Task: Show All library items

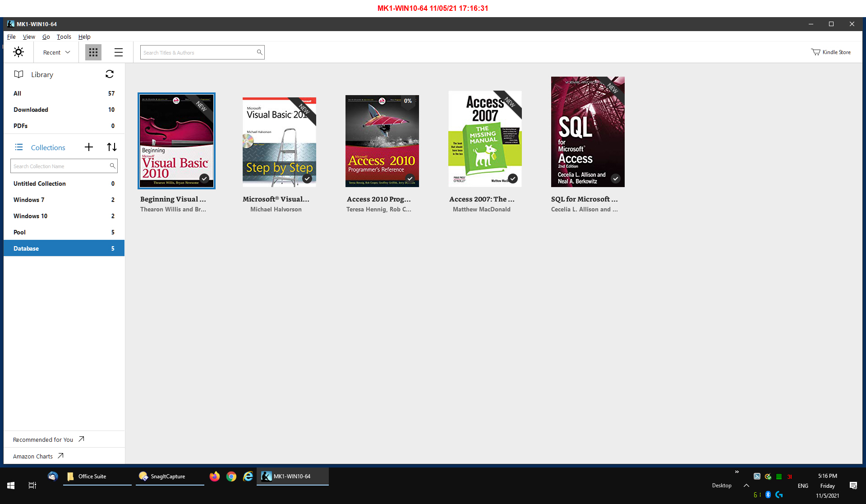Action: [x=64, y=93]
